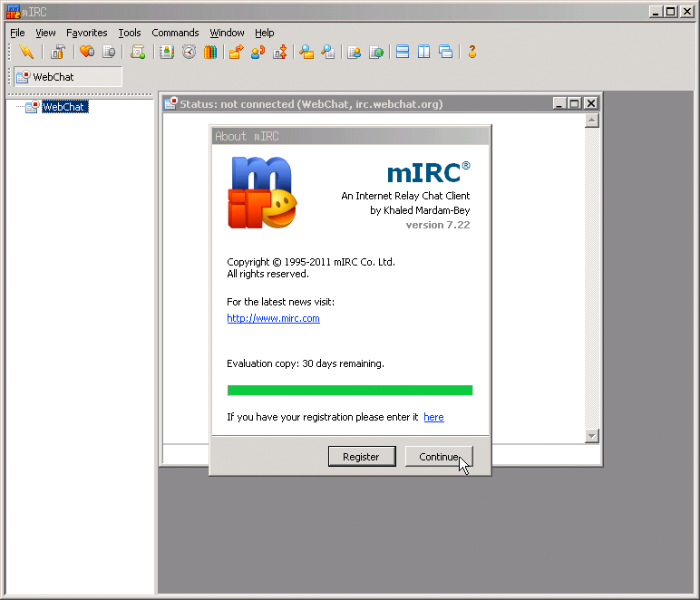Open the Commands menu
The image size is (700, 600).
175,33
